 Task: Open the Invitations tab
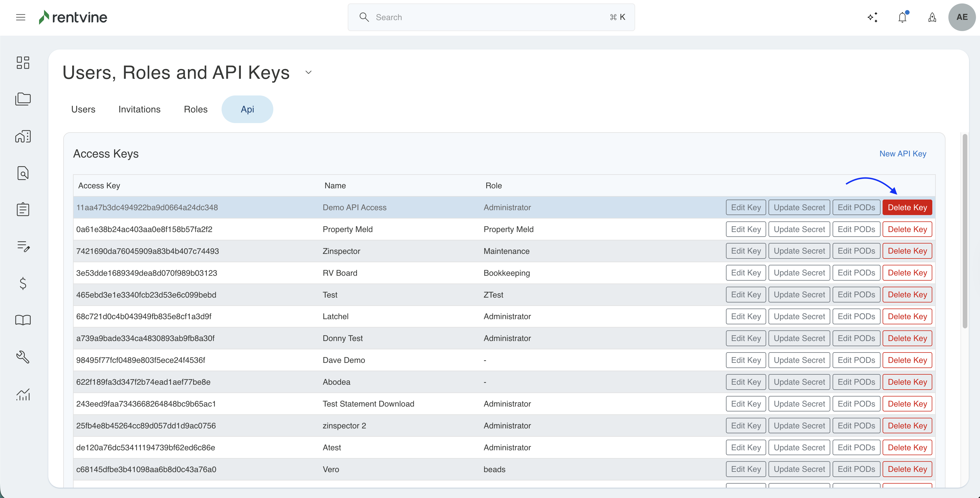[139, 109]
